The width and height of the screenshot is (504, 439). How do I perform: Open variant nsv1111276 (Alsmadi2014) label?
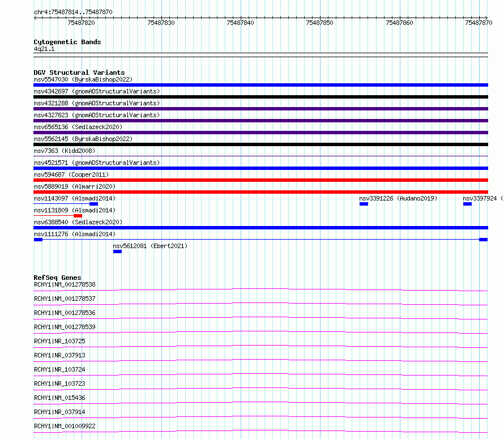click(75, 234)
